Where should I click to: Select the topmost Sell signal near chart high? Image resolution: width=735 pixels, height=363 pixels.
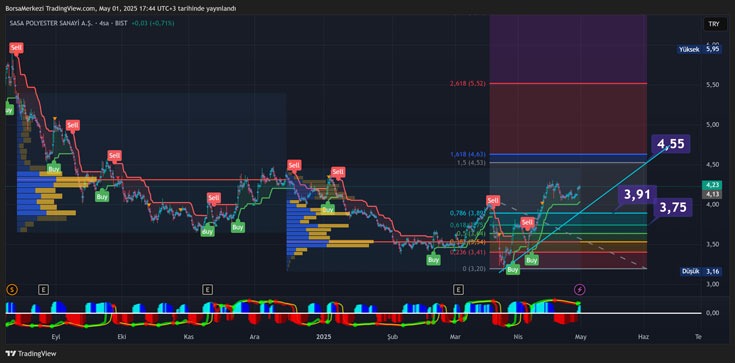pyautogui.click(x=16, y=47)
